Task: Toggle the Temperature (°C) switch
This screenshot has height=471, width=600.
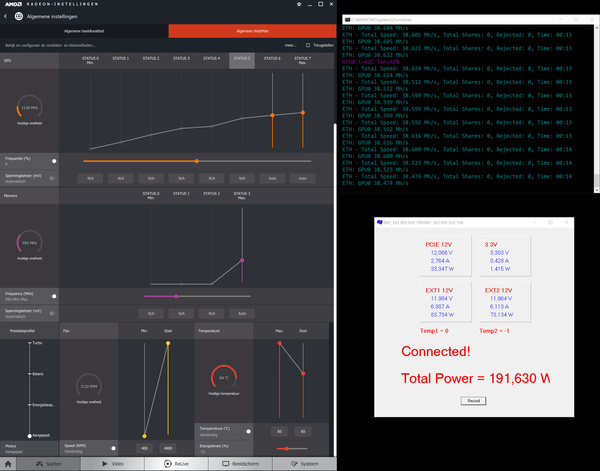Action: (248, 431)
